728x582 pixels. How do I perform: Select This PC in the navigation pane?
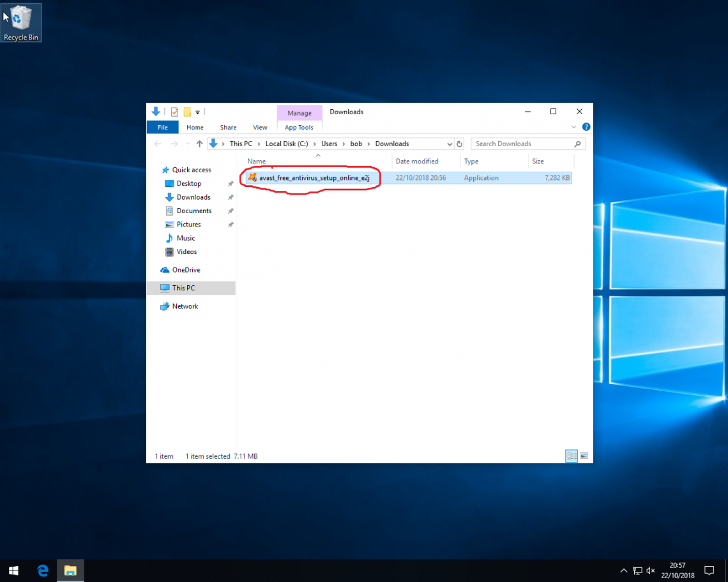(x=192, y=288)
